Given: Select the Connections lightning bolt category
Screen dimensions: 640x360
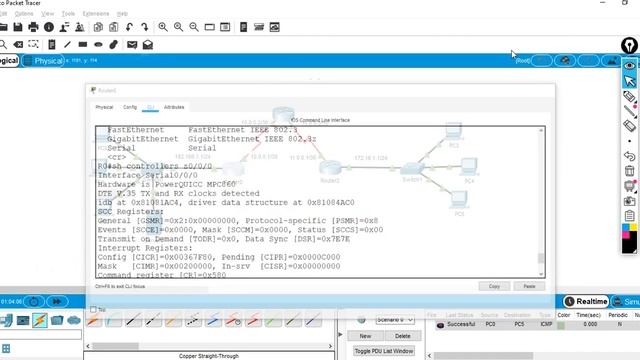Looking at the screenshot, I should [x=40, y=320].
